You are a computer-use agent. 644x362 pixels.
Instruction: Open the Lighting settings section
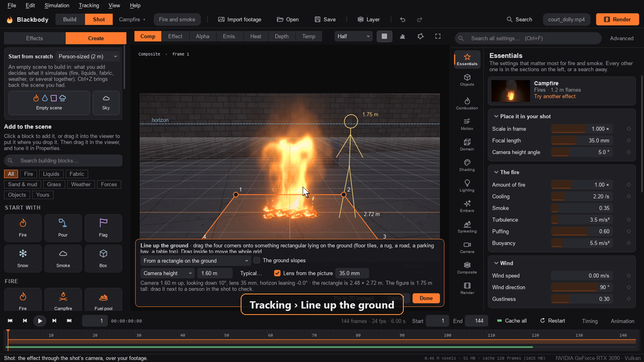click(467, 186)
